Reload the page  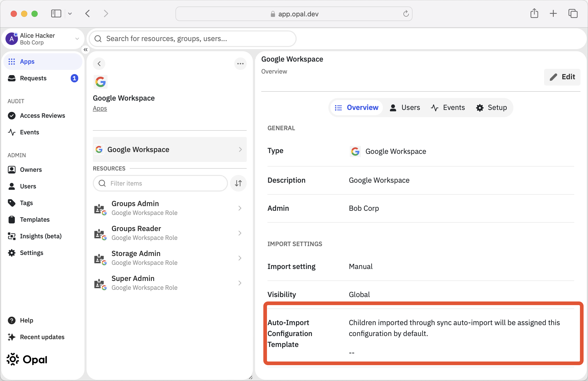[406, 14]
